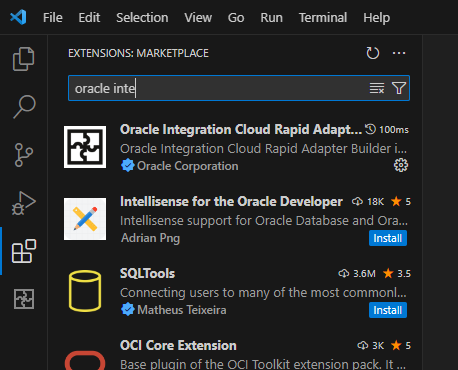
Task: Install the SQLTools extension
Action: tap(388, 310)
